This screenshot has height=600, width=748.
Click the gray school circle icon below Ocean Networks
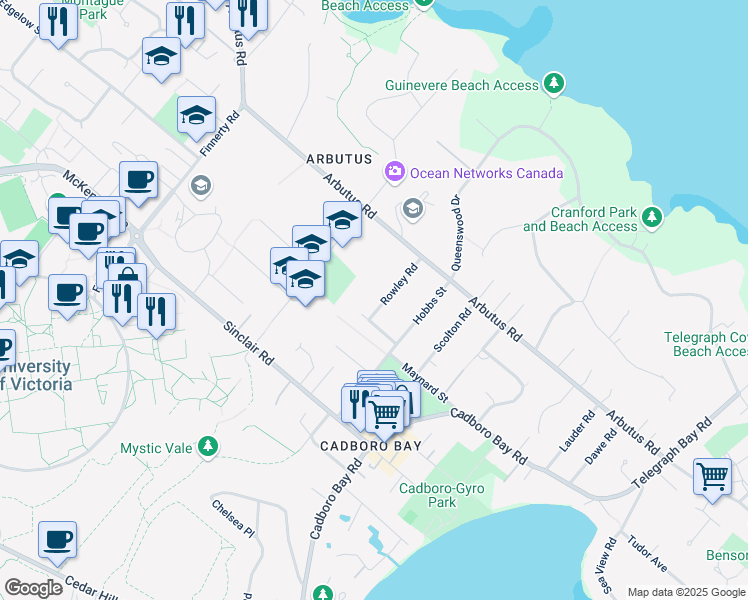point(413,209)
